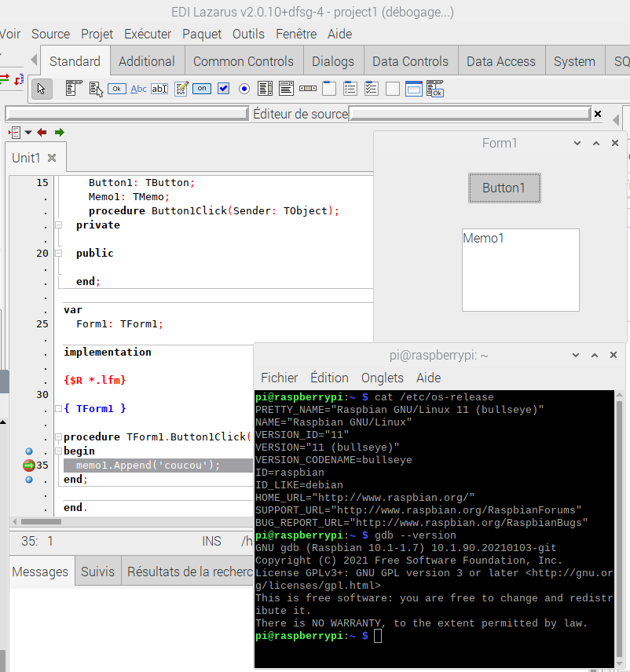The image size is (630, 672).
Task: Select the TPanel component icon
Action: click(x=393, y=89)
